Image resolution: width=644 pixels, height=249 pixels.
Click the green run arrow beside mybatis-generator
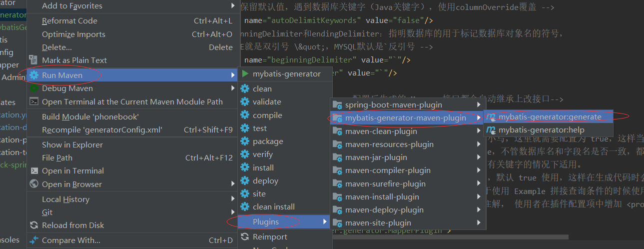coord(245,73)
